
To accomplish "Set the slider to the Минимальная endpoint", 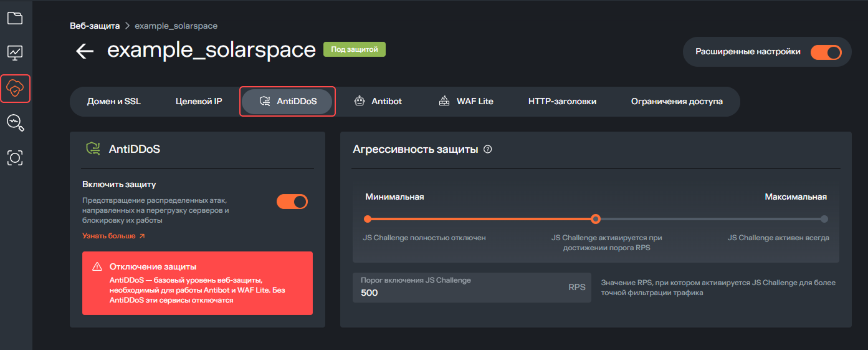I will point(368,219).
